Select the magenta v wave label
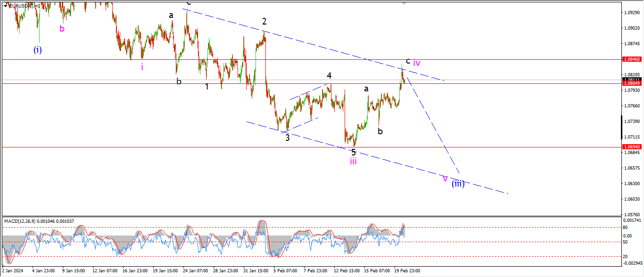The height and width of the screenshot is (277, 644). 445,179
